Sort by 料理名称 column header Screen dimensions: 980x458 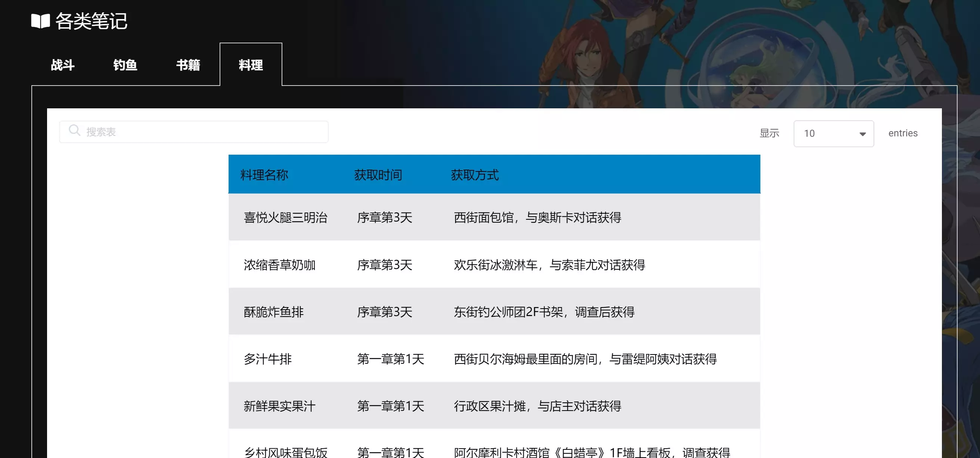(x=264, y=175)
